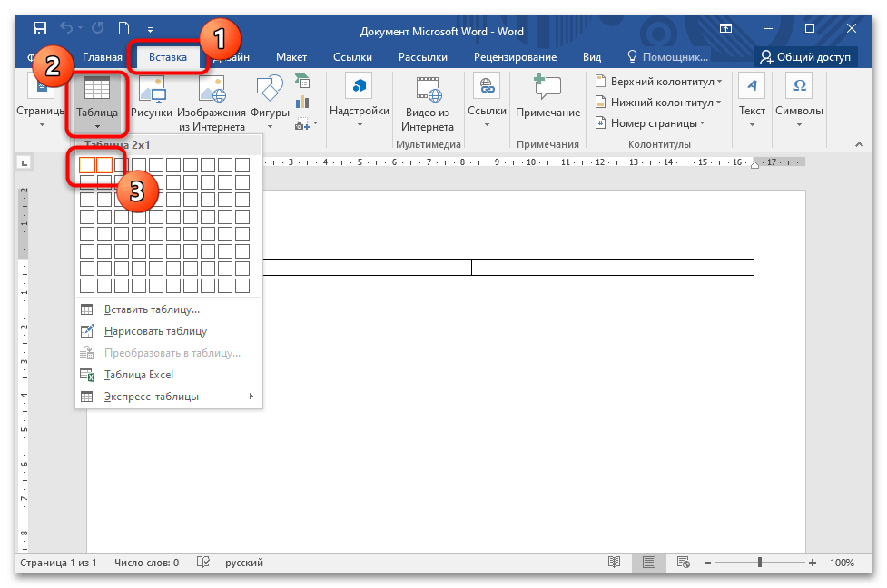Open Нижний колонтитул dropdown

[658, 103]
